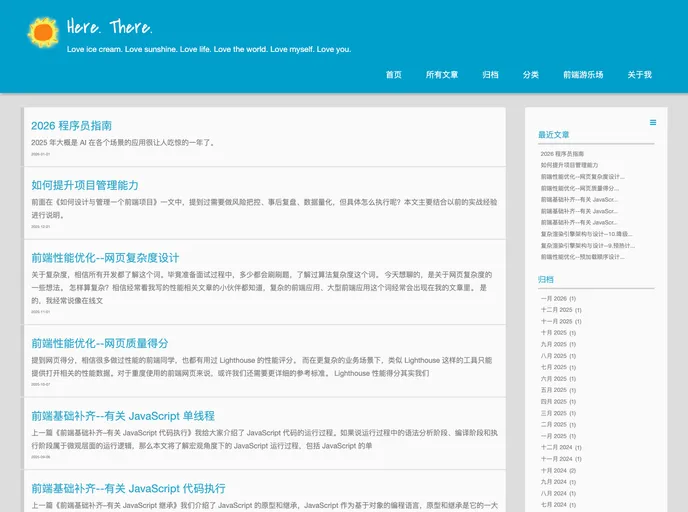Open '复杂渲染引擎架构与设计--9.预热计...' sidebar link
Image resolution: width=688 pixels, height=512 pixels.
coord(588,246)
